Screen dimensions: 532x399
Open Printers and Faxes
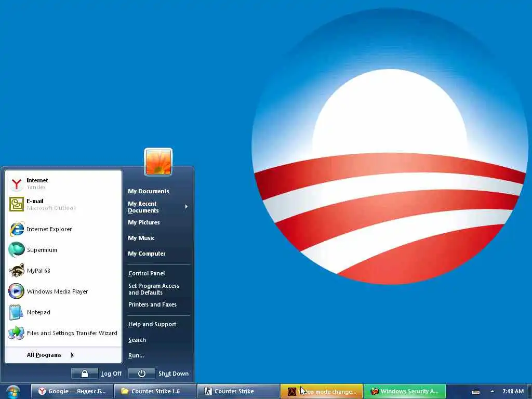click(152, 304)
